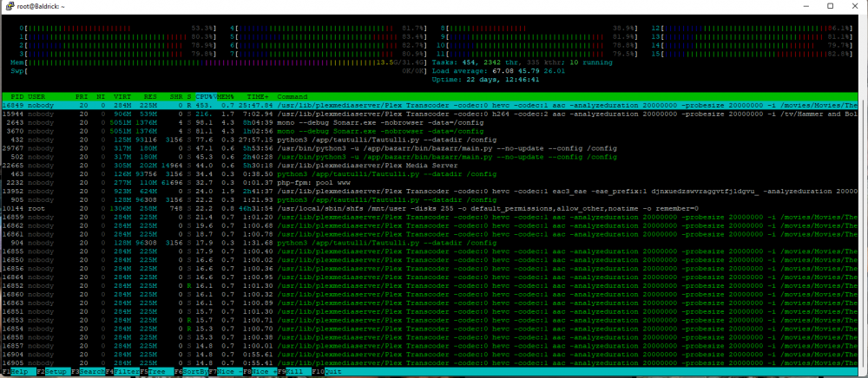The image size is (868, 378).
Task: Select last visible process row PID 16905
Action: 430,362
